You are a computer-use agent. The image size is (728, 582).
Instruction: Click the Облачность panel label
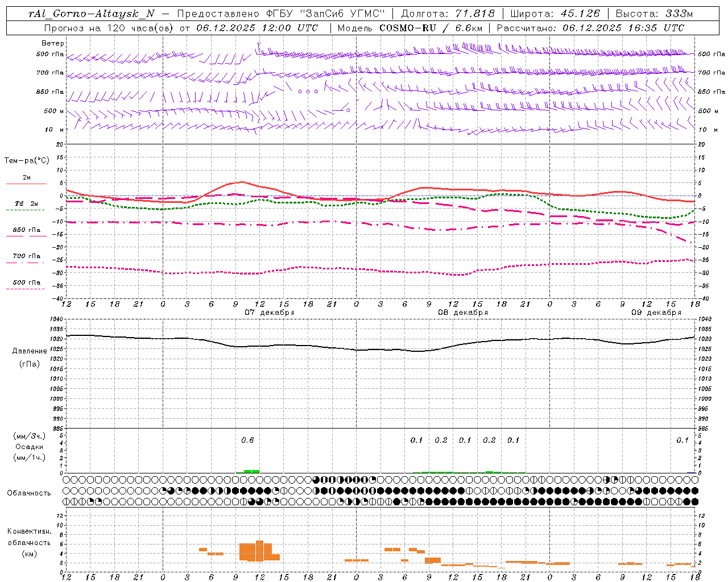click(x=29, y=493)
